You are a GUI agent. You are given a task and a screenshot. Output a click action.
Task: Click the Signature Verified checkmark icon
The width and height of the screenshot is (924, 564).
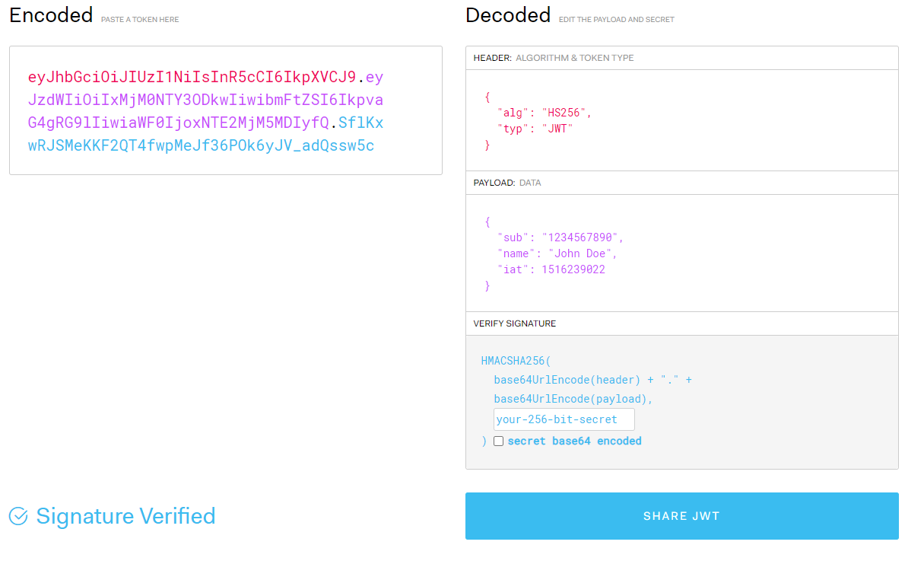[x=18, y=516]
